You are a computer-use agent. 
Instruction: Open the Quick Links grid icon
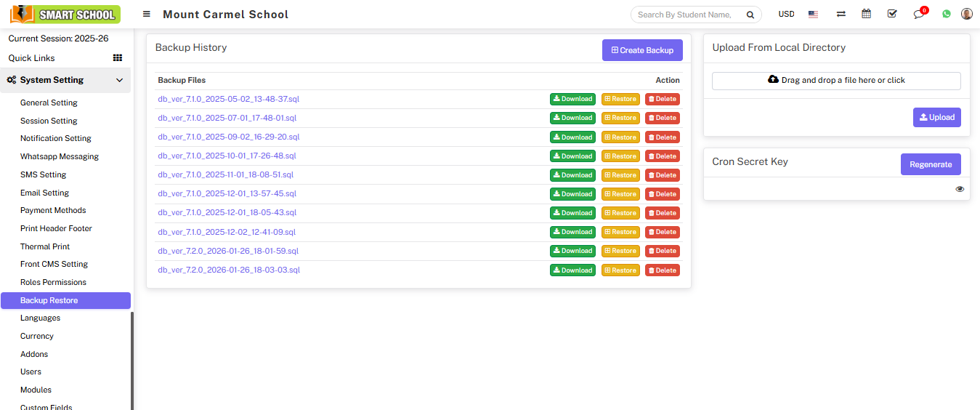point(118,58)
